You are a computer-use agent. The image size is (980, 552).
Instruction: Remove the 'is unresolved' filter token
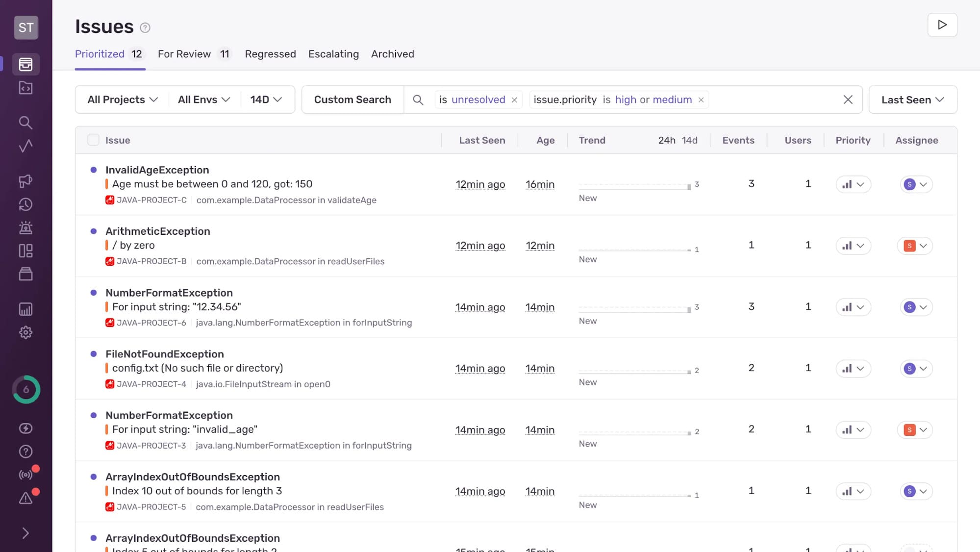pyautogui.click(x=514, y=100)
